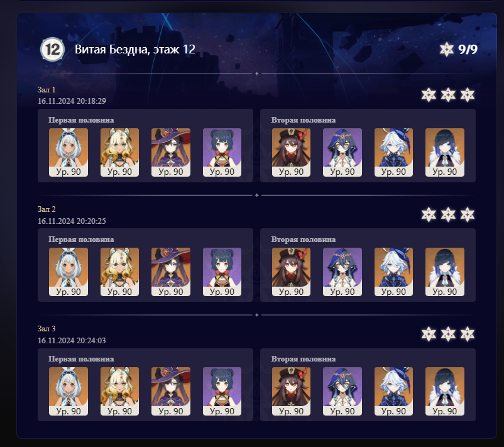The height and width of the screenshot is (447, 504).
Task: Select the blonde character in Зал 1 first half
Action: [119, 152]
